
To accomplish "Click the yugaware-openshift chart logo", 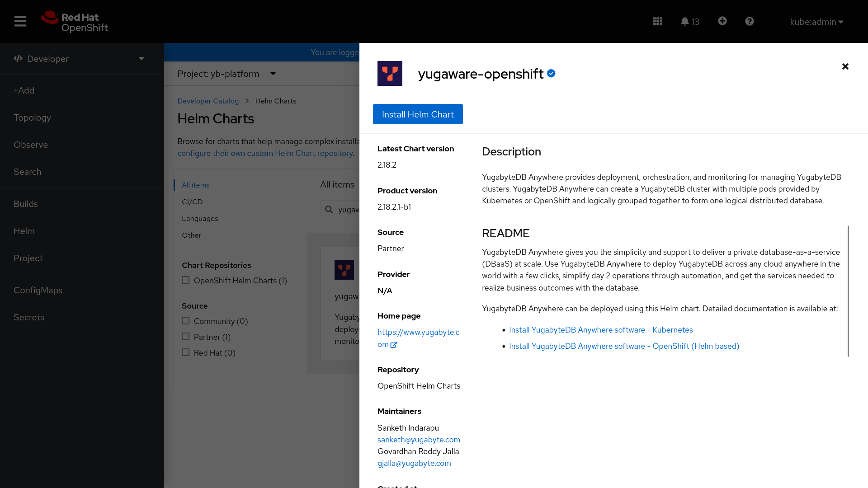I will pyautogui.click(x=390, y=73).
